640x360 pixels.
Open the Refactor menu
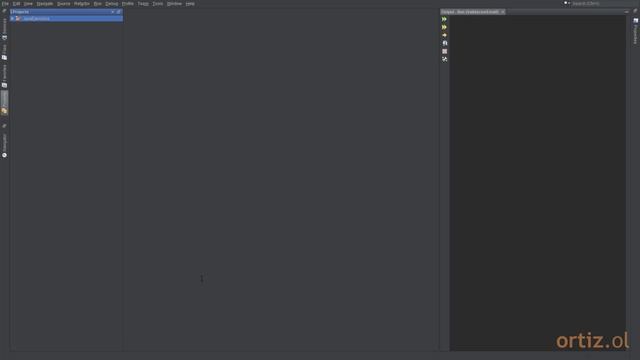click(x=82, y=4)
